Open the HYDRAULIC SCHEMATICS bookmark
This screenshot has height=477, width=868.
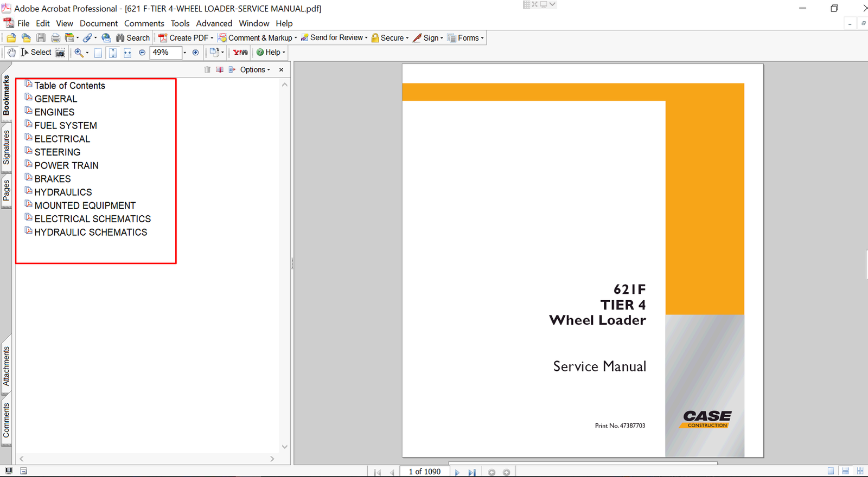pos(91,233)
